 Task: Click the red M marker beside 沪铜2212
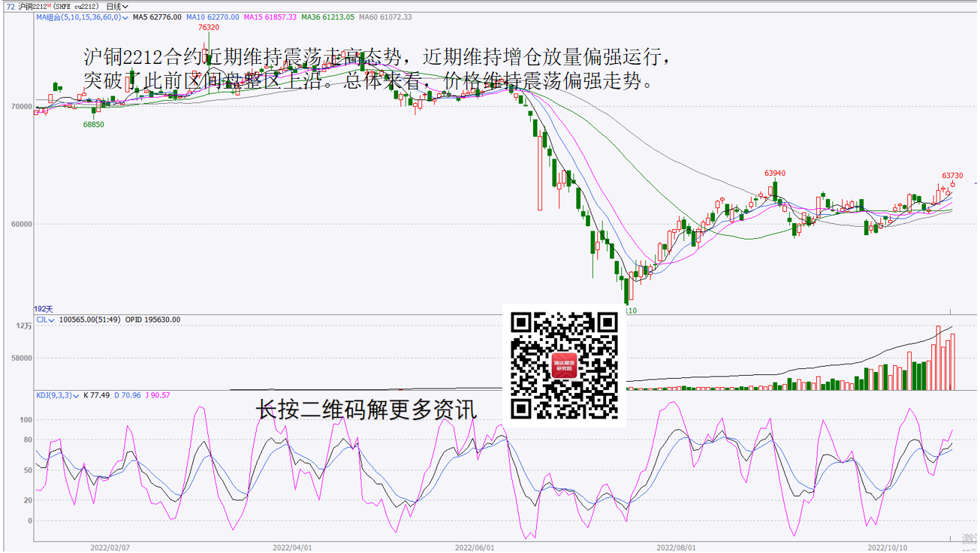click(49, 6)
